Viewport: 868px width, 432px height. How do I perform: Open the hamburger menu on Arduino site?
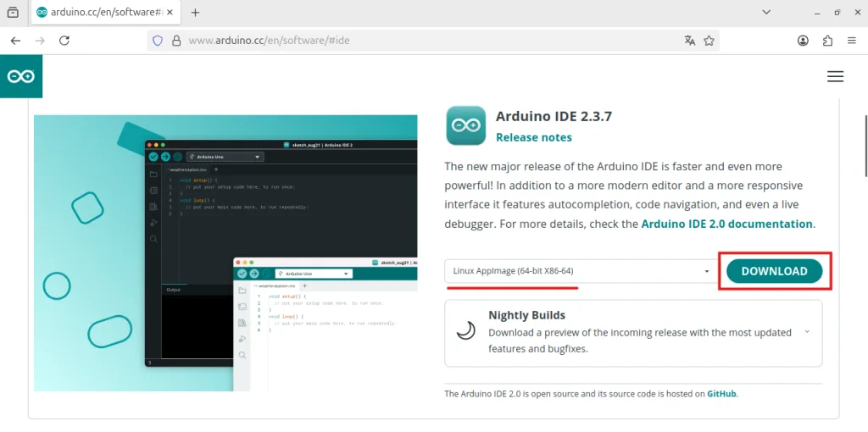point(835,76)
